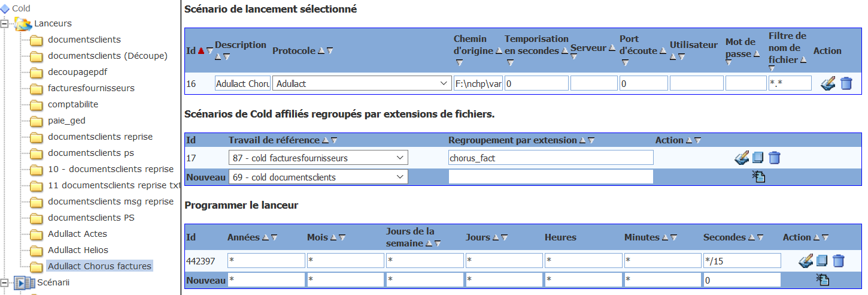Click the Secondes field containing */15
The image size is (868, 295).
point(742,261)
